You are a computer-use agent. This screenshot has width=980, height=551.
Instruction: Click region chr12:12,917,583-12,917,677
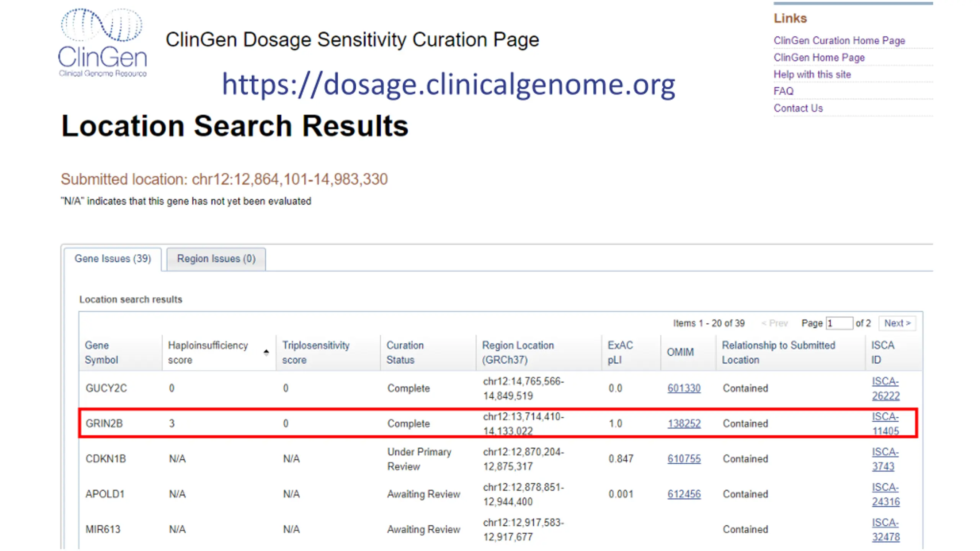coord(523,529)
